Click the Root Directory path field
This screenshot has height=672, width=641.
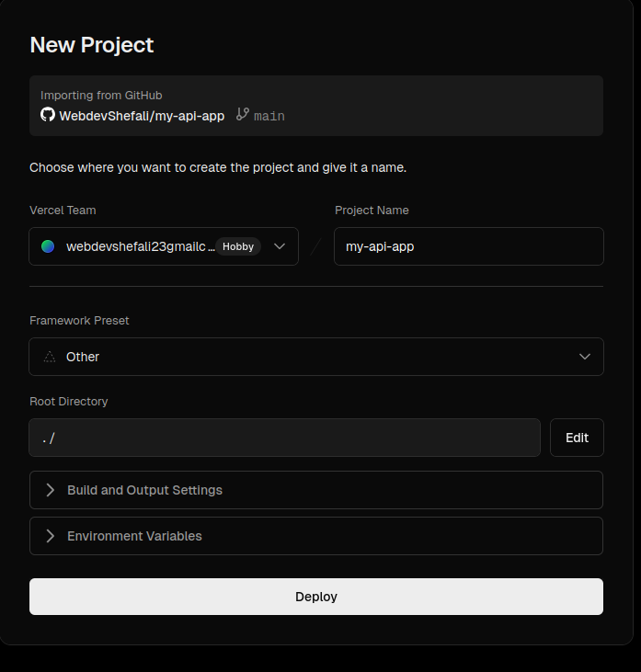pyautogui.click(x=285, y=438)
